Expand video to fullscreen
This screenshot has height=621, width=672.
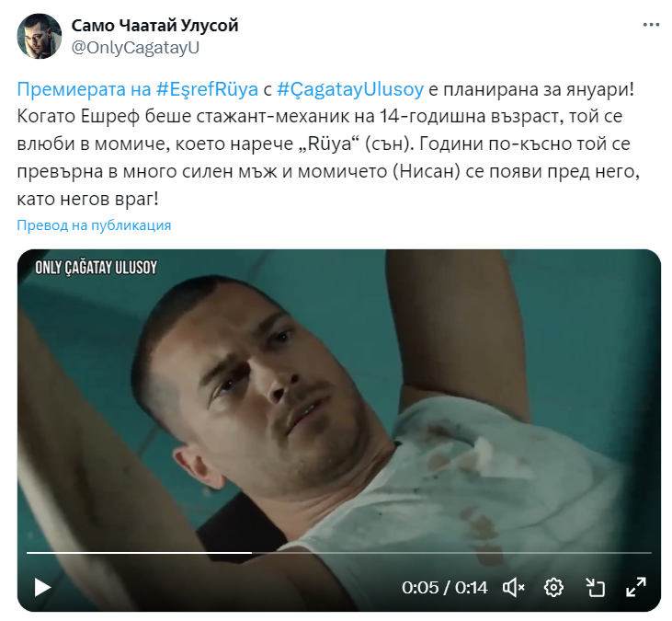tap(635, 587)
